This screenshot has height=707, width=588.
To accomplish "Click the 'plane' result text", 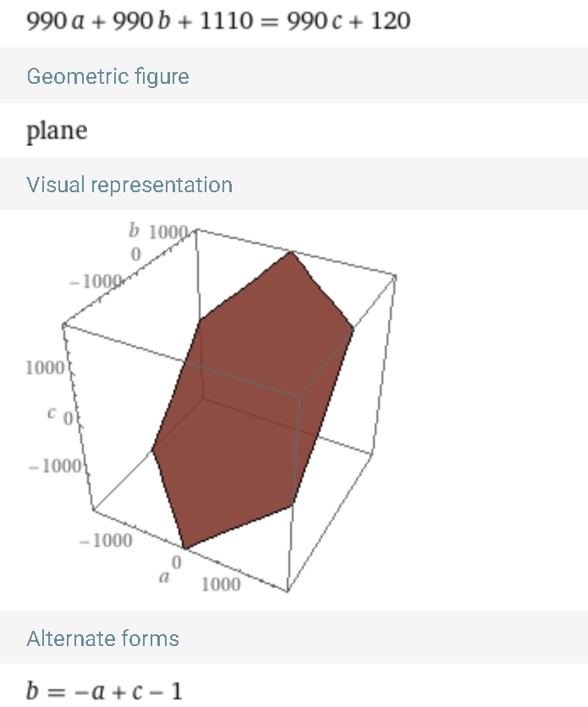I will tap(57, 130).
